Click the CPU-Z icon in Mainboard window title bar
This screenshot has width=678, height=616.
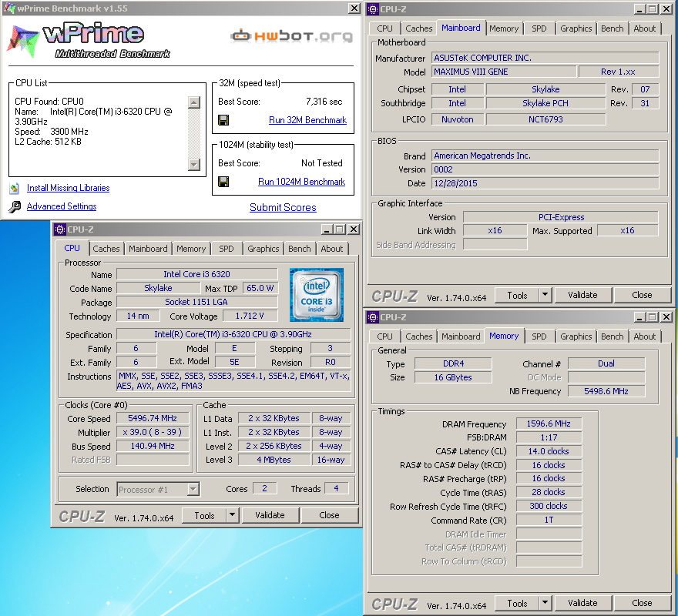373,9
